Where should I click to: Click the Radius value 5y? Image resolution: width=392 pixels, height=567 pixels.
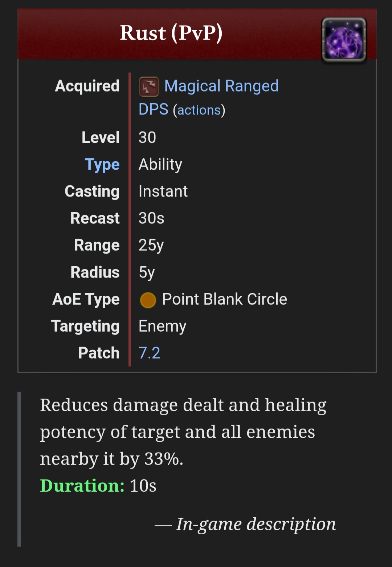pyautogui.click(x=147, y=272)
